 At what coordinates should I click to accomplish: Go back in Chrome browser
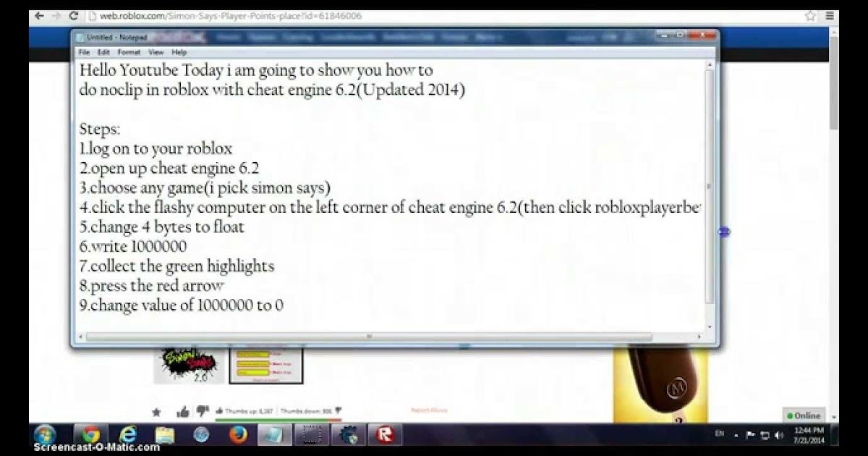click(40, 15)
